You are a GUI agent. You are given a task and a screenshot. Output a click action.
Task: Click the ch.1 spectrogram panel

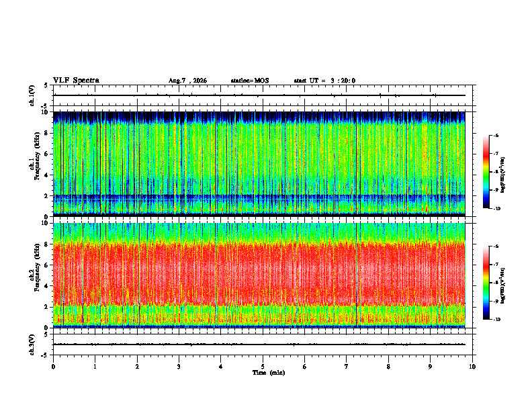point(259,164)
